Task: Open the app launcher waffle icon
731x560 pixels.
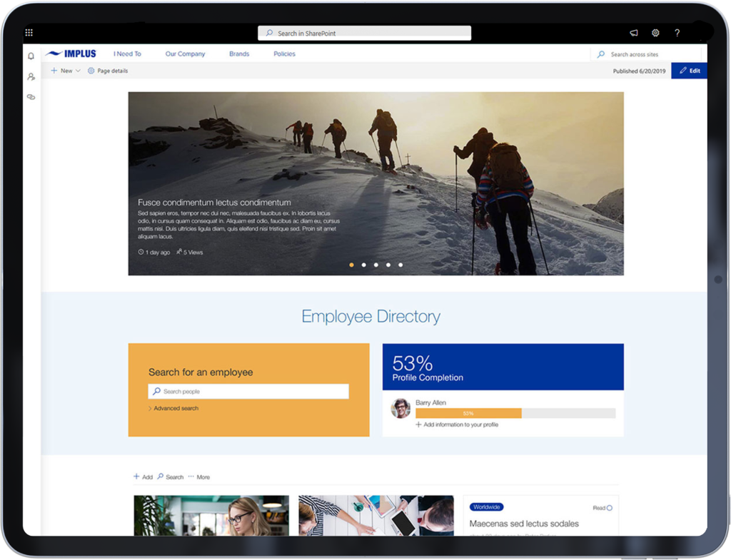Action: click(29, 31)
